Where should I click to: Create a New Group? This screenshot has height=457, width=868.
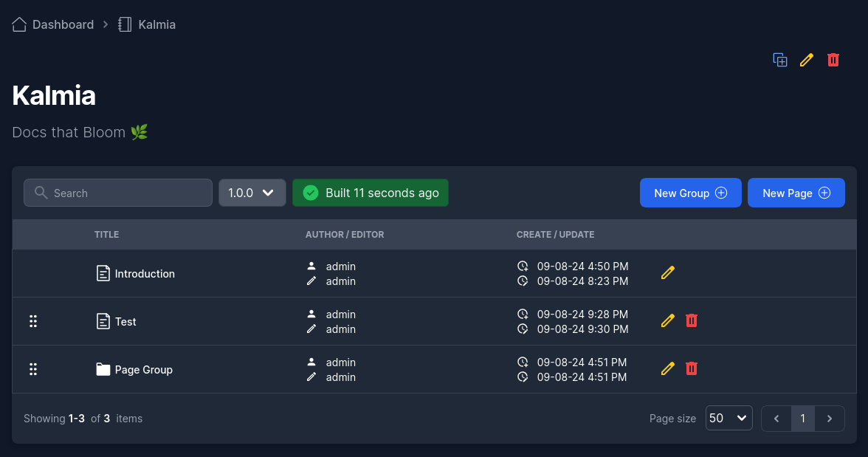point(690,193)
